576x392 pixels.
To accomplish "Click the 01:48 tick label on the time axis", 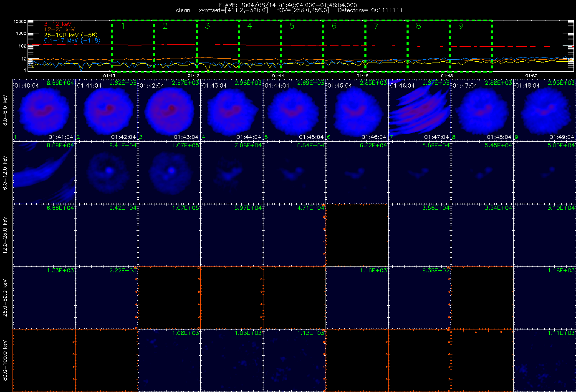I will [447, 76].
